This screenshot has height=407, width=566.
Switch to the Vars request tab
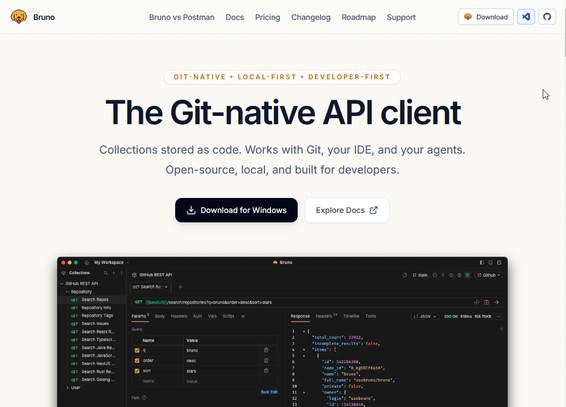tap(212, 316)
